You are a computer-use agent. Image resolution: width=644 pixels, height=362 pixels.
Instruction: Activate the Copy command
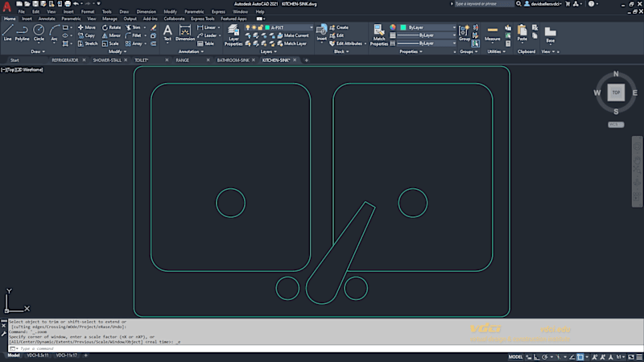tap(87, 35)
